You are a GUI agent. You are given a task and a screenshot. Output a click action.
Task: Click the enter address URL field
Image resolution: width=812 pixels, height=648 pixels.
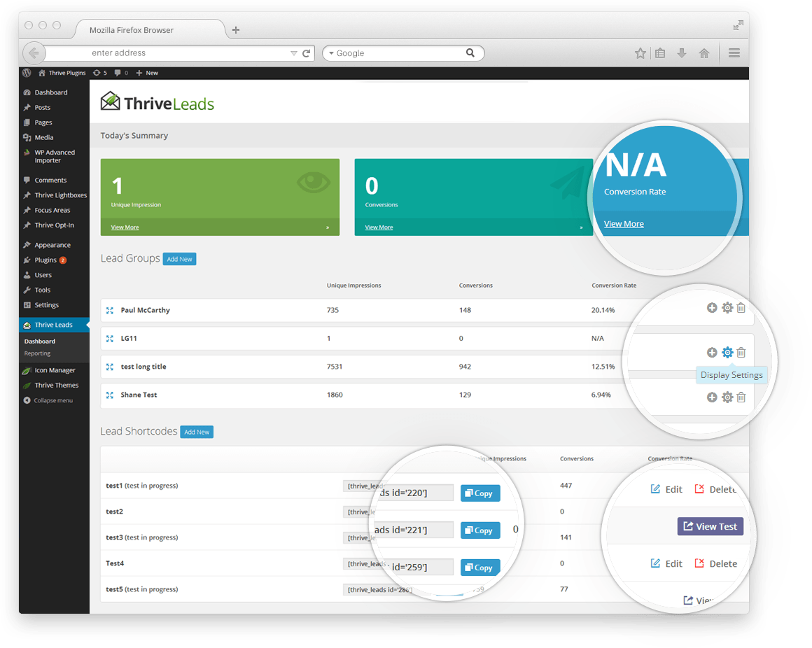pos(178,52)
